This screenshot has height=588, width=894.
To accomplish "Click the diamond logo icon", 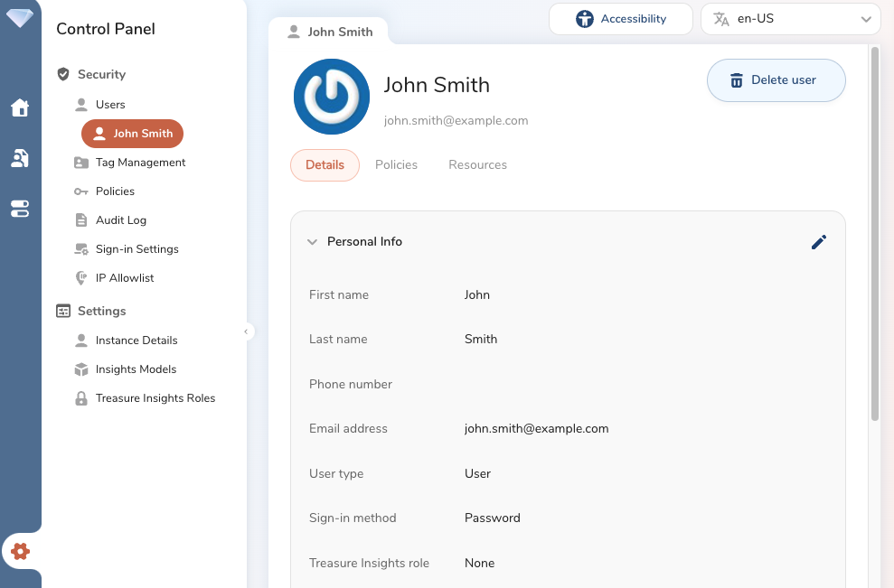I will click(x=20, y=17).
